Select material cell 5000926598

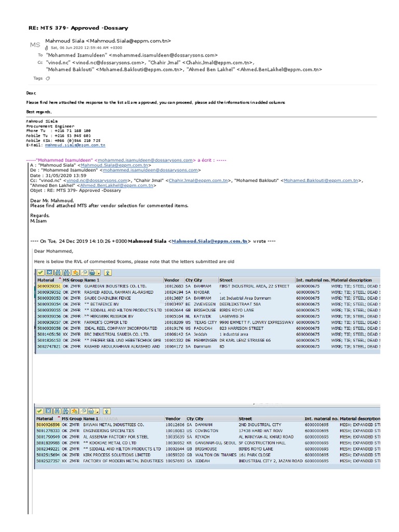point(48,425)
